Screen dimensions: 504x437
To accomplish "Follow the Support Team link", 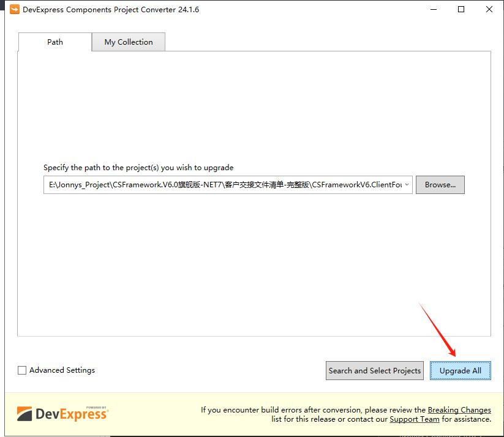I will [415, 419].
